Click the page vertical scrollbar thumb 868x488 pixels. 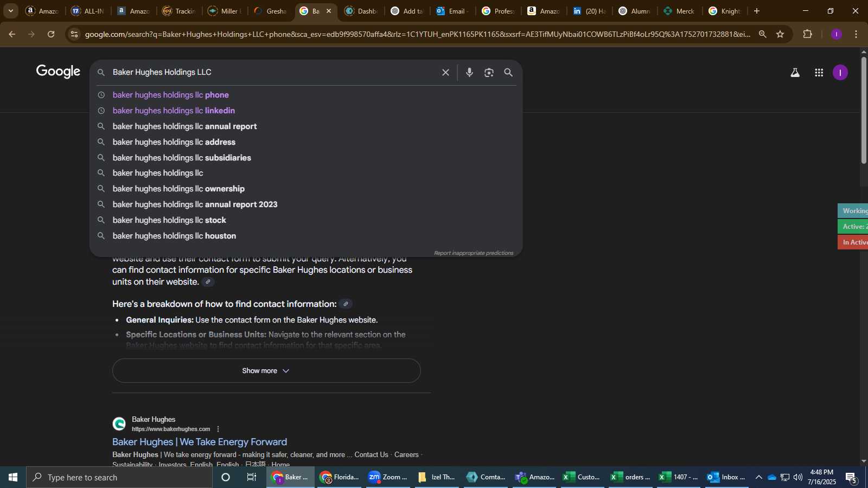[864, 110]
